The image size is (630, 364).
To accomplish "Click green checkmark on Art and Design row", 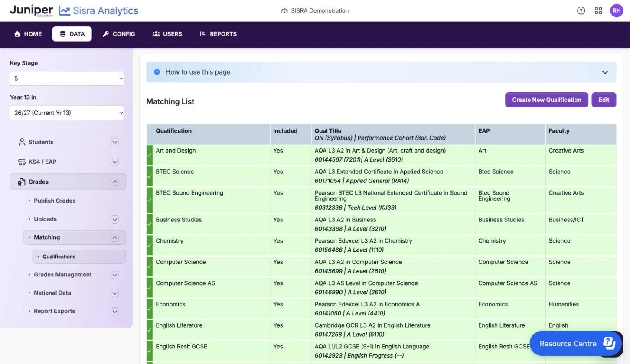I will point(150,155).
